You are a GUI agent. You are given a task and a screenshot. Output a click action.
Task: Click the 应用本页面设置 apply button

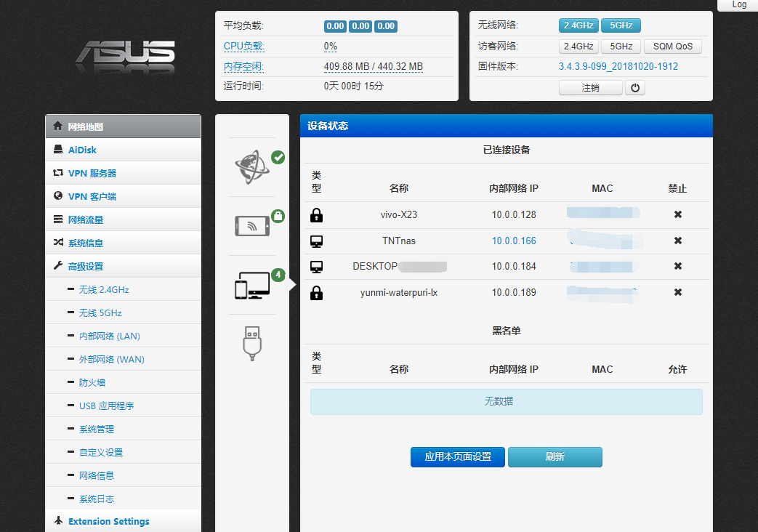[x=457, y=457]
